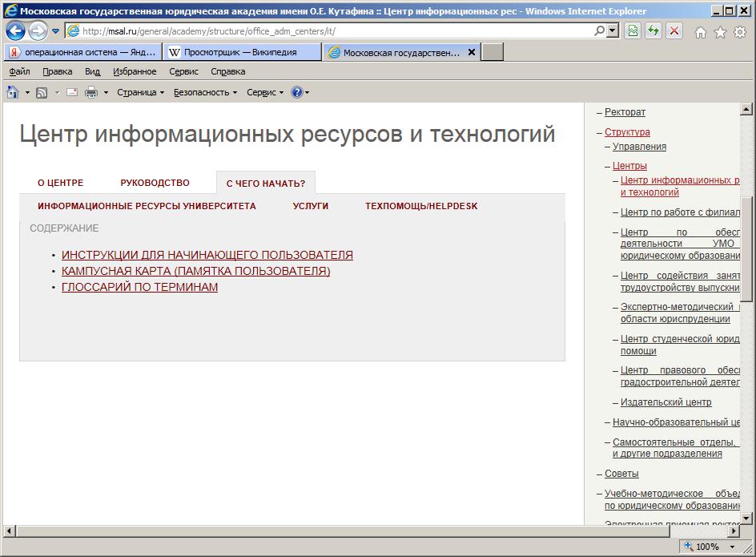756x557 pixels.
Task: Expand the Home icon dropdown arrow
Action: tap(27, 92)
